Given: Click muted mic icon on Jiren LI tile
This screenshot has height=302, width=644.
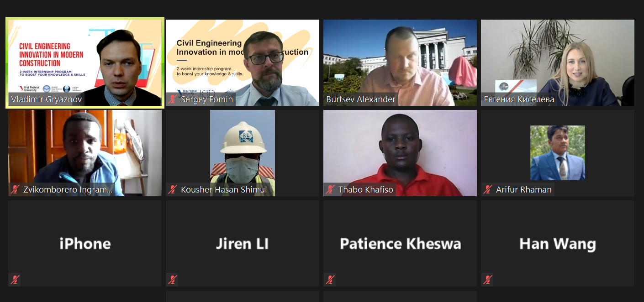Looking at the screenshot, I should [172, 280].
